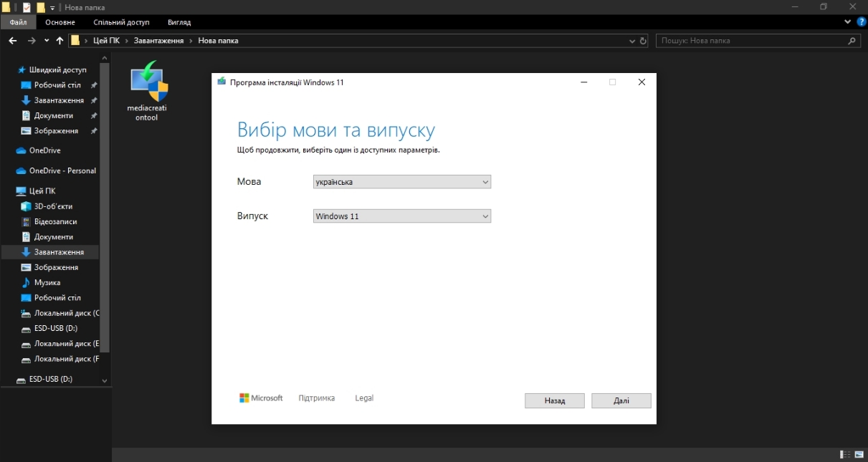This screenshot has height=462, width=868.
Task: Click Нова папка breadcrumb in address bar
Action: 218,41
